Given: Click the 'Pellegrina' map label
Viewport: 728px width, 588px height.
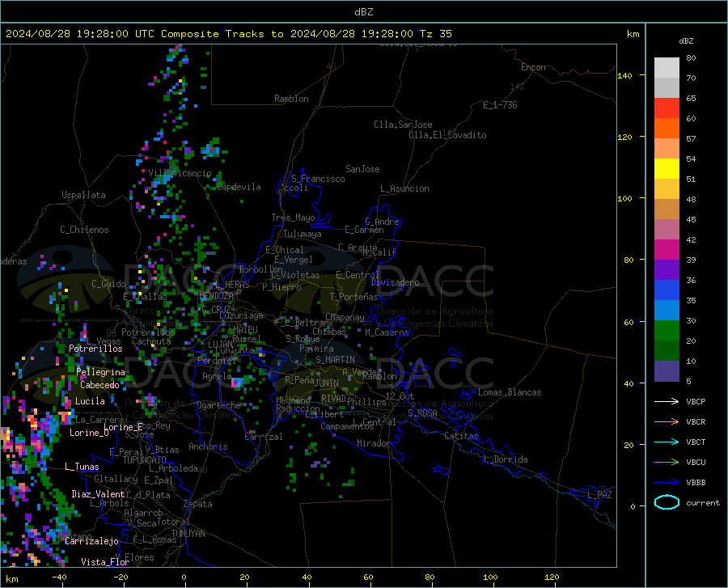Looking at the screenshot, I should click(x=101, y=372).
